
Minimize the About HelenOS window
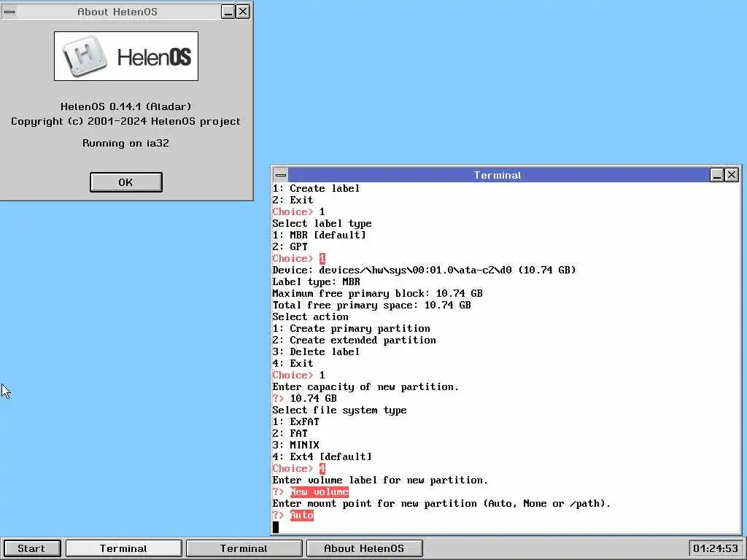[228, 12]
